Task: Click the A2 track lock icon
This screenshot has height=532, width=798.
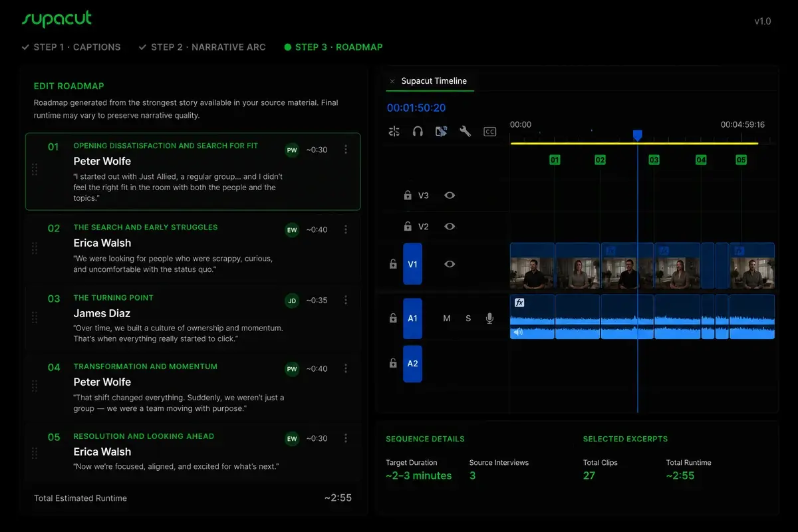Action: point(393,364)
